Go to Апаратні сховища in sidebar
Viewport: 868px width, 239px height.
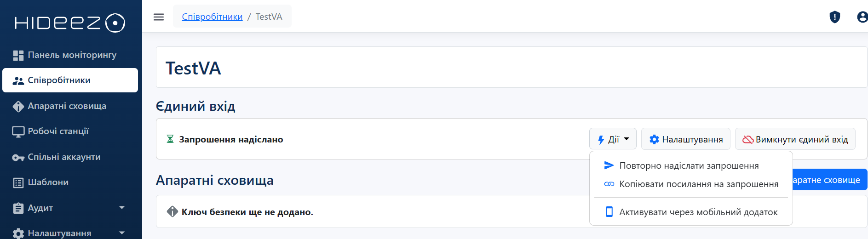point(67,106)
